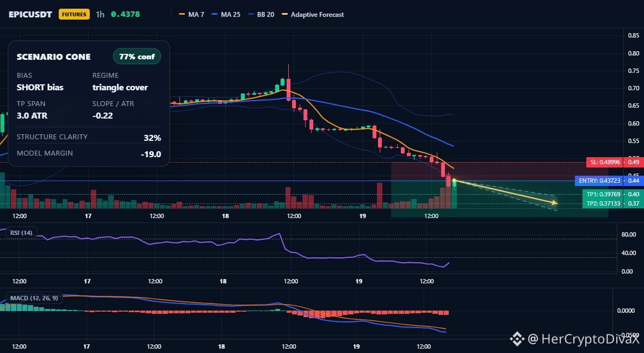Click the 17 date label on main chart
This screenshot has width=644, height=353.
(x=88, y=216)
